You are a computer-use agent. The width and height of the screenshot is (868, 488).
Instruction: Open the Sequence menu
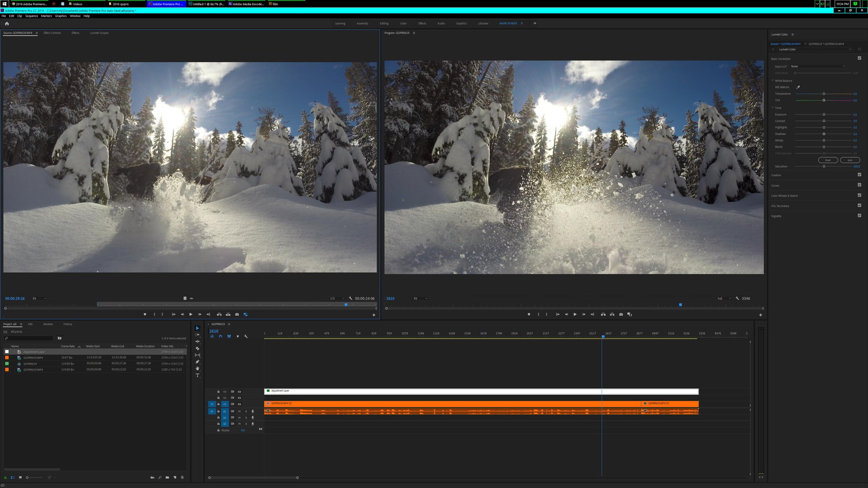[32, 16]
